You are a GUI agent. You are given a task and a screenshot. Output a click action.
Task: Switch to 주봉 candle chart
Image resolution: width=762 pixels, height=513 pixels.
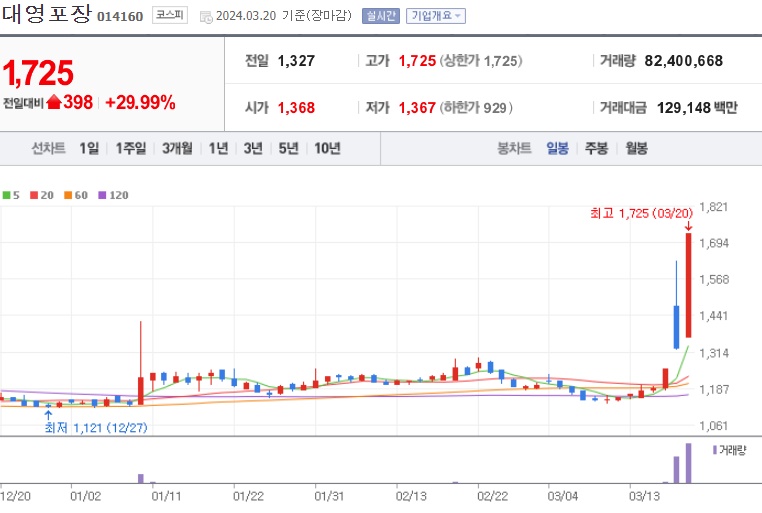[x=596, y=148]
